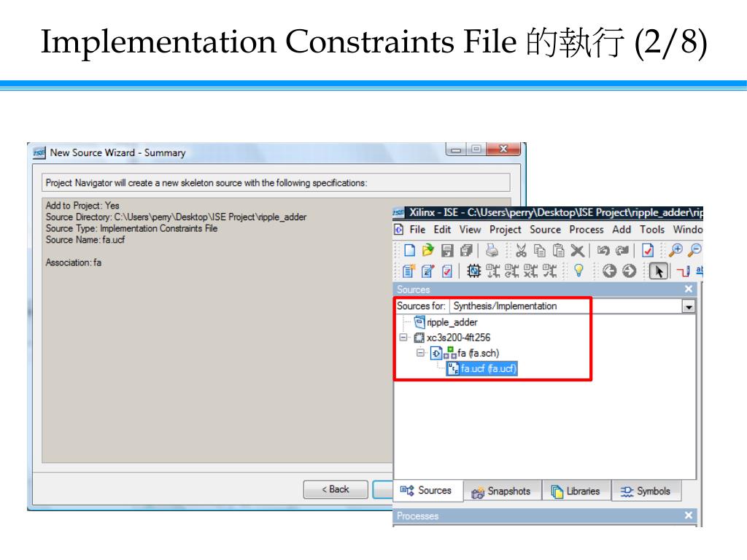Click the hierarchy icon with X mark
747x560 pixels.
coord(531,271)
